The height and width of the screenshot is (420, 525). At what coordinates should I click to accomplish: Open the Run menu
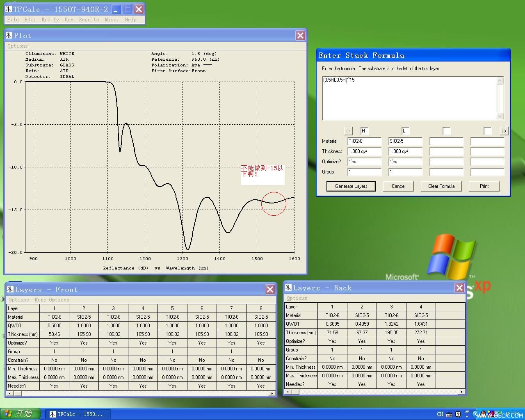(x=69, y=19)
